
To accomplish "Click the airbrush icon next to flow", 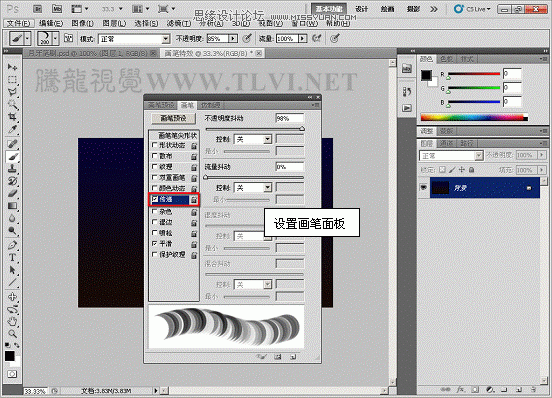I will tap(316, 38).
